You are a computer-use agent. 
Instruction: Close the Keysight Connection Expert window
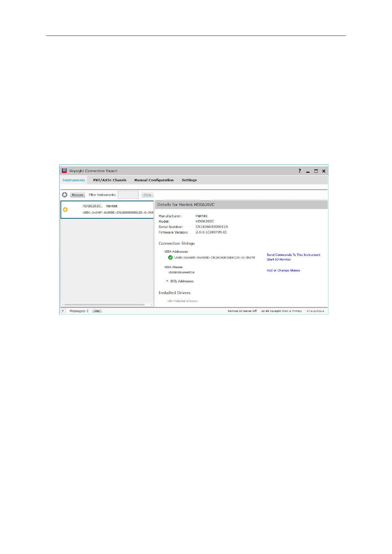point(324,171)
